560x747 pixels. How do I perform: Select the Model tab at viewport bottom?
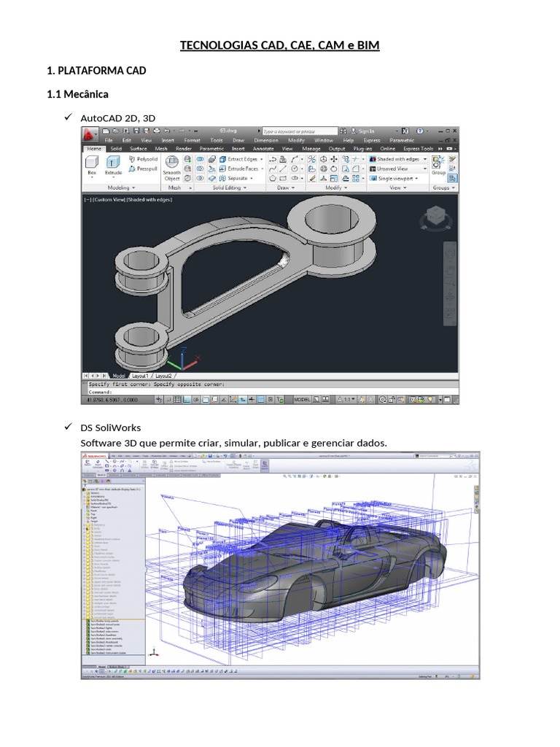(x=119, y=376)
